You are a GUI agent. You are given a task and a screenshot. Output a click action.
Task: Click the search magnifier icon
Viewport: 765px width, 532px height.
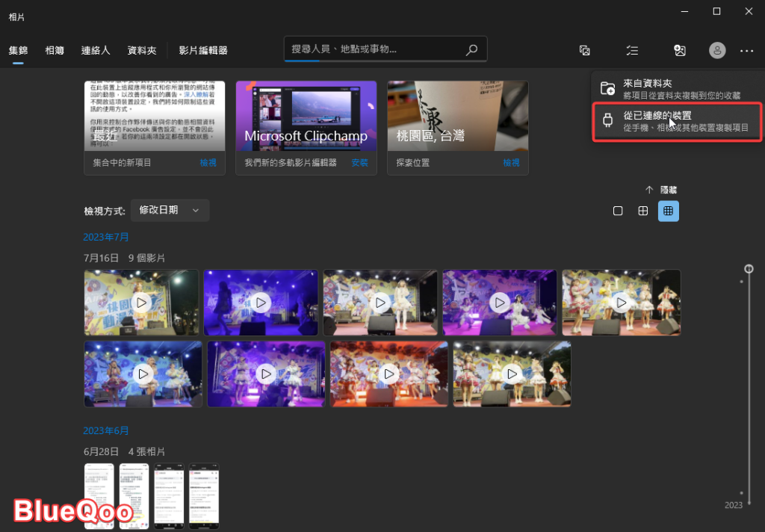click(471, 50)
